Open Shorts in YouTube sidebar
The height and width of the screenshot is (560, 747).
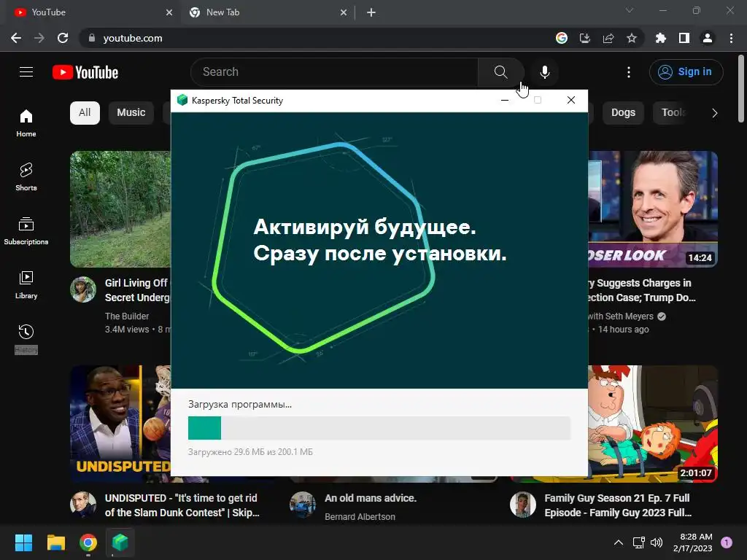pos(26,177)
